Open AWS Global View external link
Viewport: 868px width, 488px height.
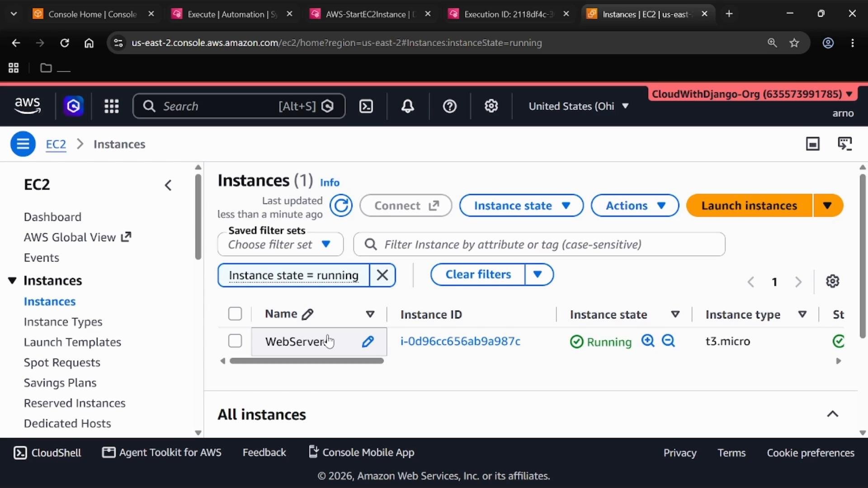(77, 237)
